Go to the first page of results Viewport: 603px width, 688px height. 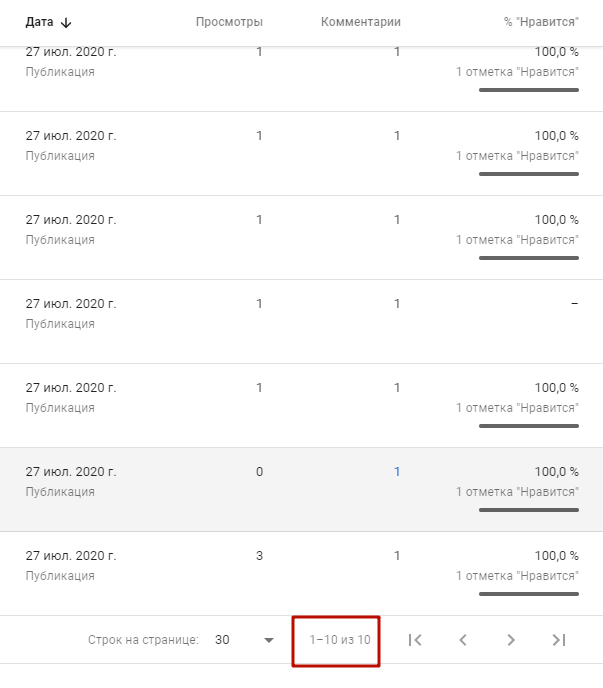click(415, 640)
